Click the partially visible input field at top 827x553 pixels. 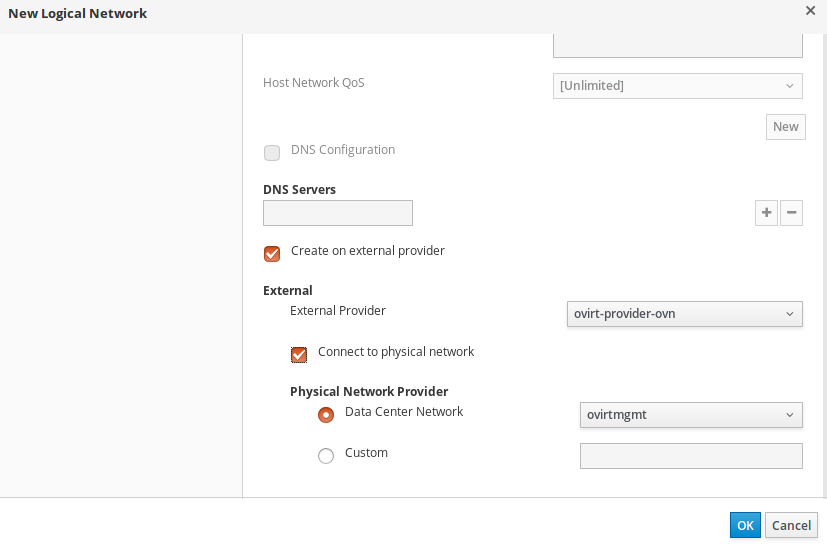(678, 46)
